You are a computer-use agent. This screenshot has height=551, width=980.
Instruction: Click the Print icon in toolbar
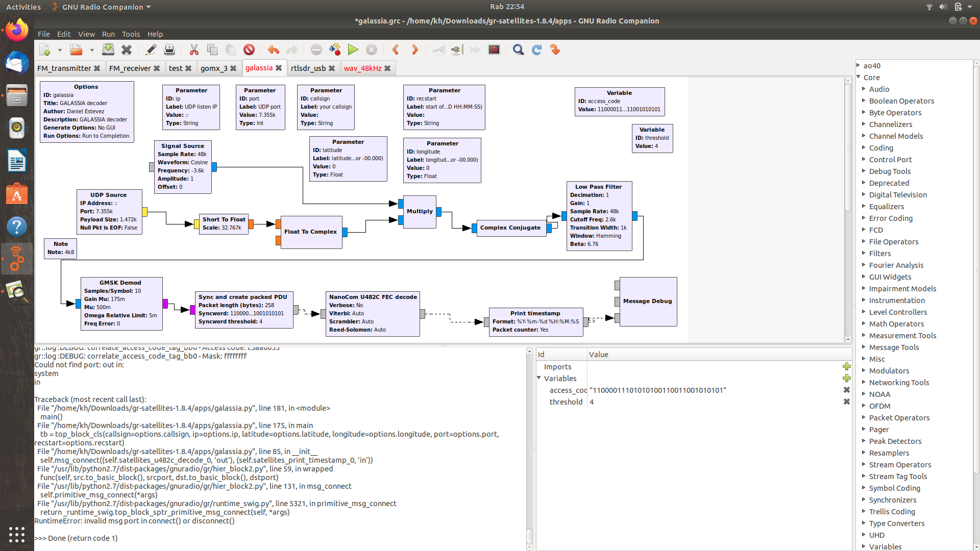coord(169,49)
